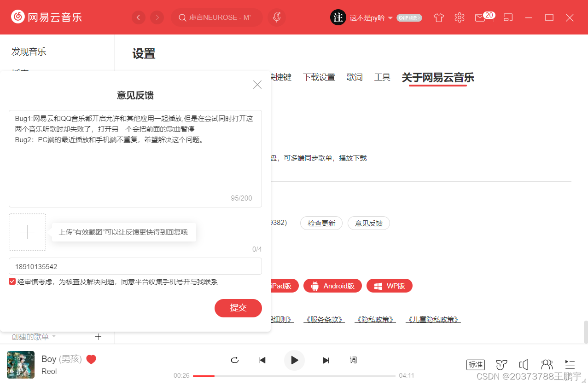Open the mail messages icon
This screenshot has height=385, width=588.
pyautogui.click(x=480, y=17)
